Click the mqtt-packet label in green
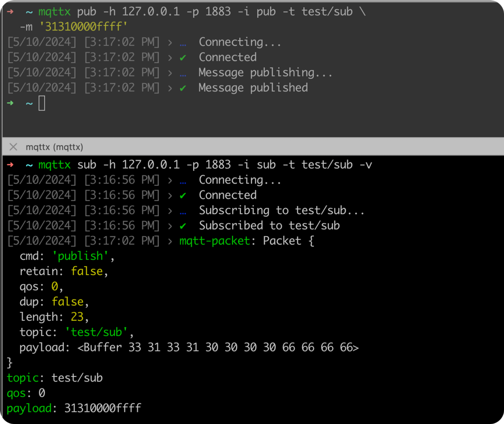This screenshot has height=424, width=504. click(214, 241)
